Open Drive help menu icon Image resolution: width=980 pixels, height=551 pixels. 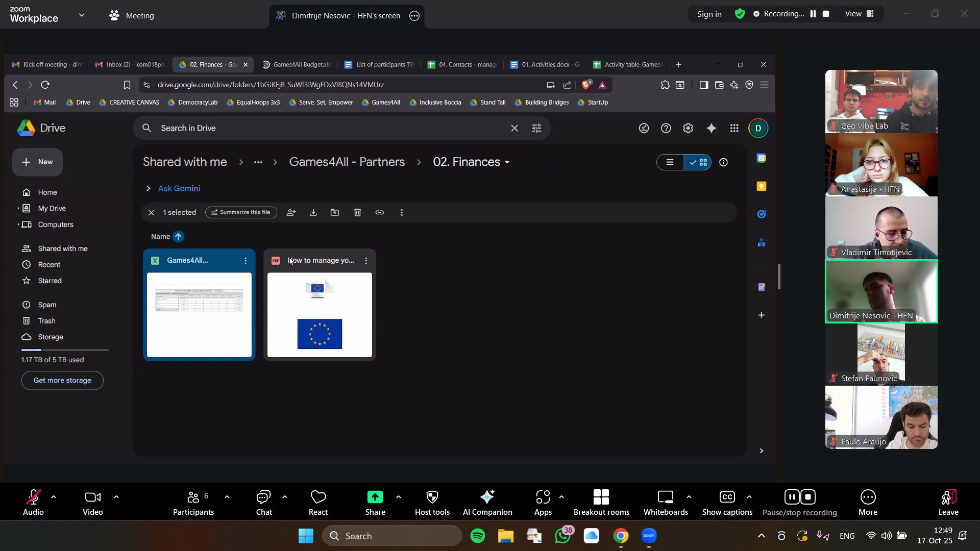pos(666,128)
